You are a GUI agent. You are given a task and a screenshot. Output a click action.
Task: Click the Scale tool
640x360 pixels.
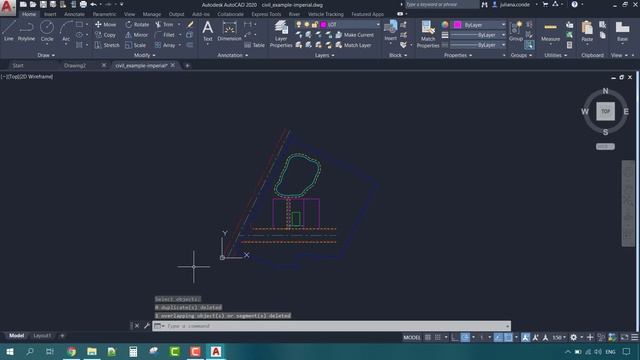136,45
